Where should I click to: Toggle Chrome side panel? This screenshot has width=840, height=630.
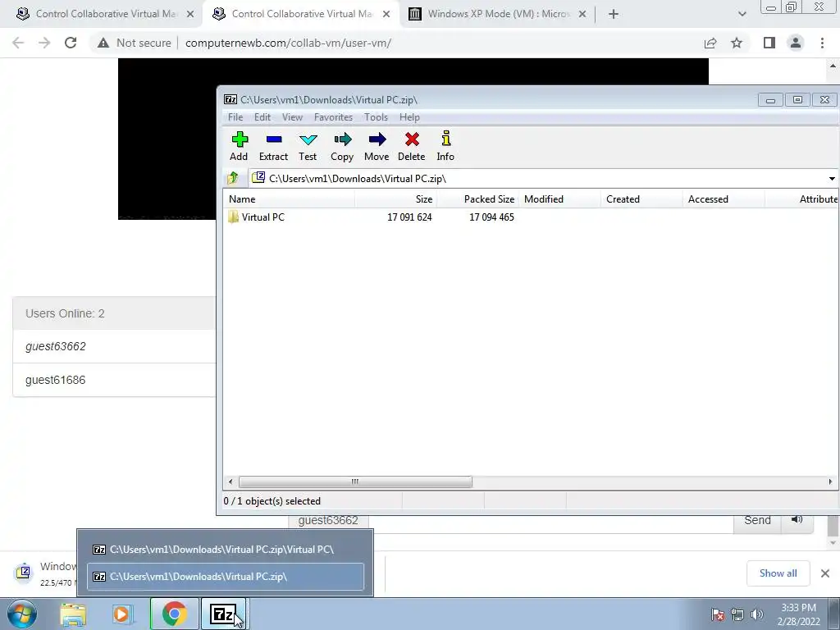coord(769,43)
